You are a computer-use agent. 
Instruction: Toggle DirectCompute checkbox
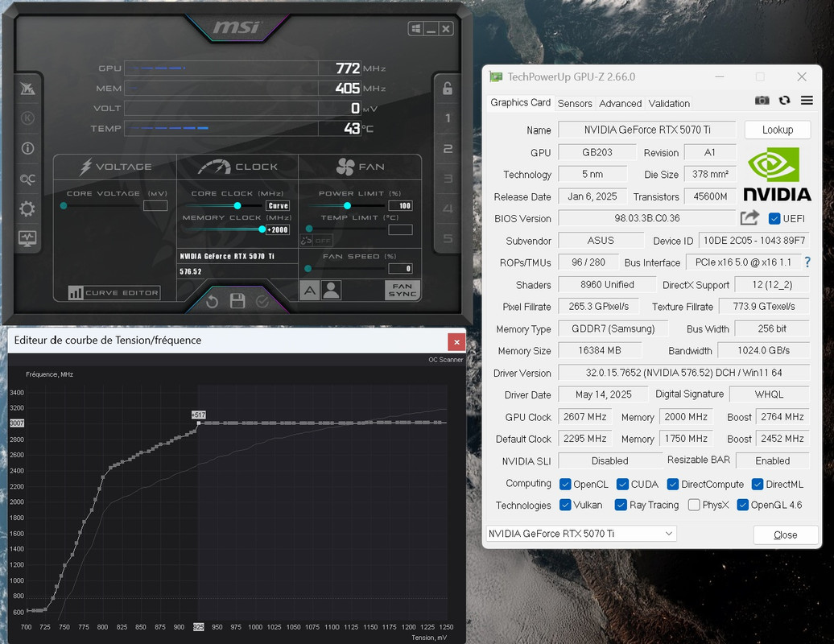[x=673, y=485]
